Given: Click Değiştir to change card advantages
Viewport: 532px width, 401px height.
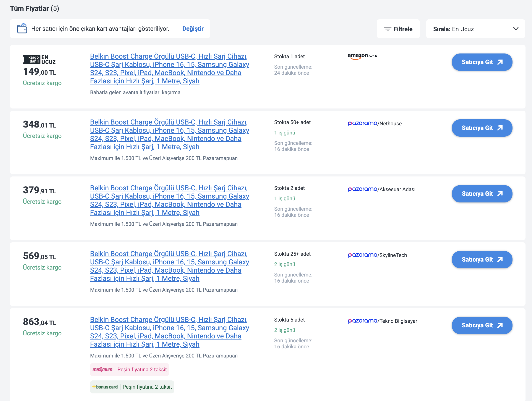Looking at the screenshot, I should click(193, 29).
